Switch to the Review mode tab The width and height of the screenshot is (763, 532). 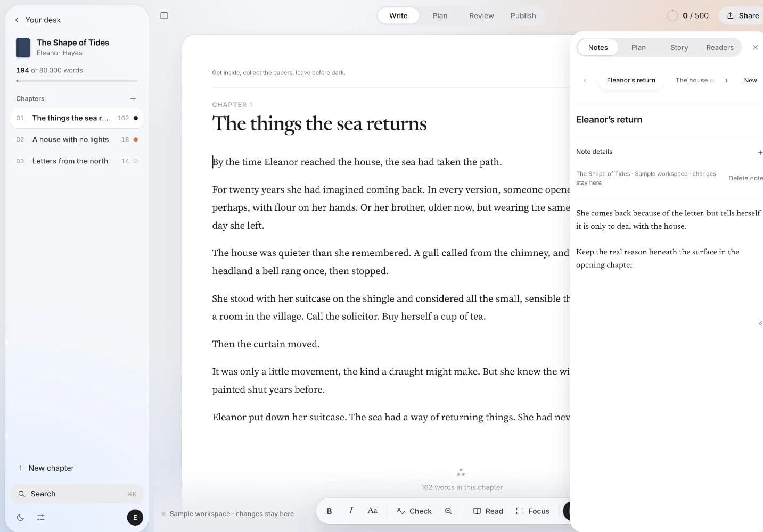(481, 15)
